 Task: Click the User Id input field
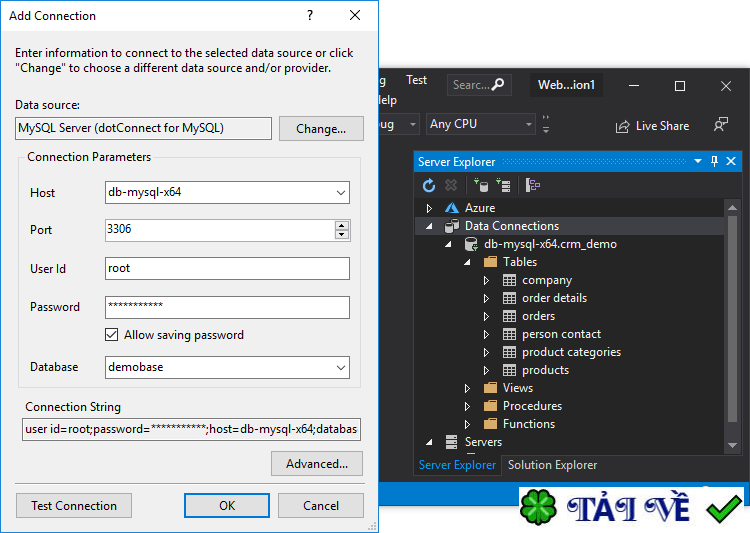(x=227, y=268)
